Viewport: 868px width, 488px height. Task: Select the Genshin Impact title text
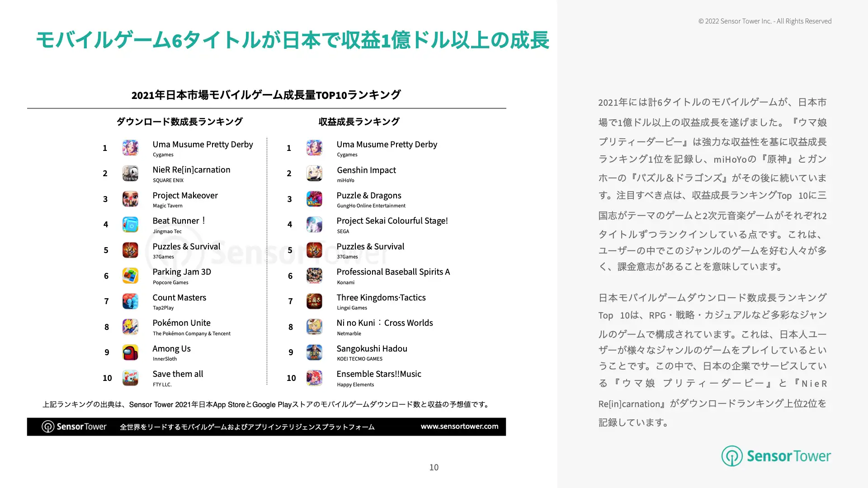366,170
